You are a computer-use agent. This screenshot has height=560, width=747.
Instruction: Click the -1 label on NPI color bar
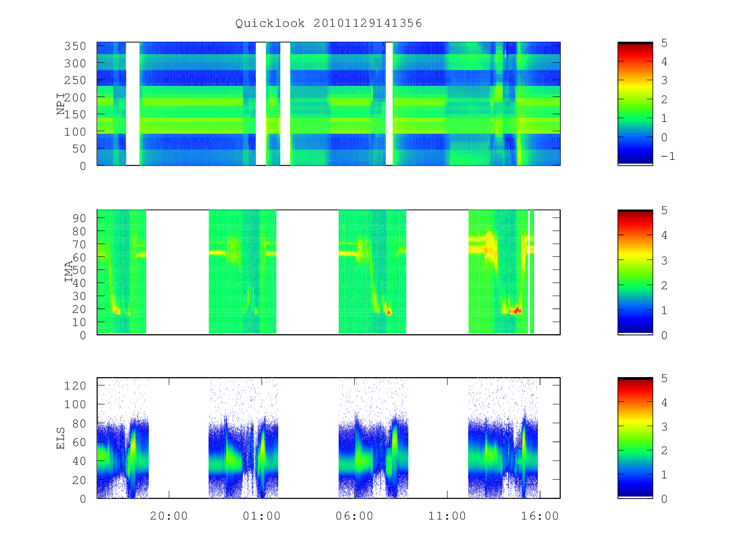point(667,156)
